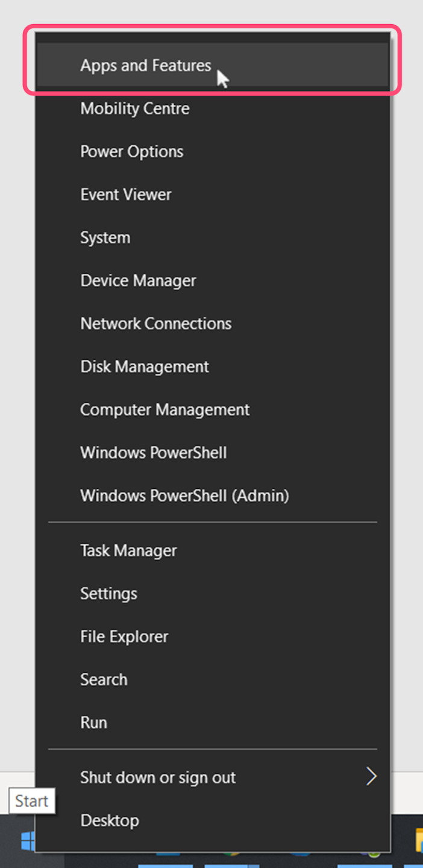
Task: Open Device Manager
Action: (139, 281)
